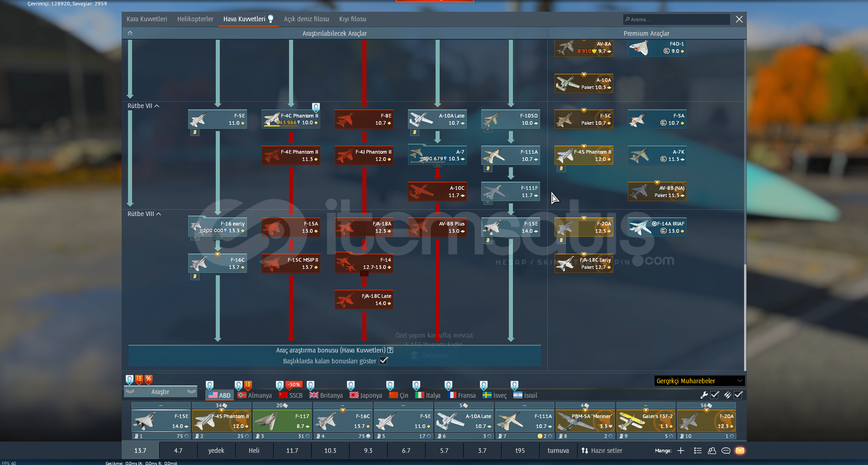
Task: Select the SSCB nation tab
Action: coord(291,395)
